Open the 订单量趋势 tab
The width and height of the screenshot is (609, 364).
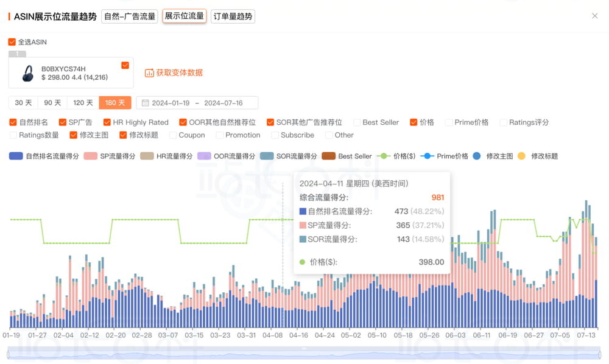(233, 16)
